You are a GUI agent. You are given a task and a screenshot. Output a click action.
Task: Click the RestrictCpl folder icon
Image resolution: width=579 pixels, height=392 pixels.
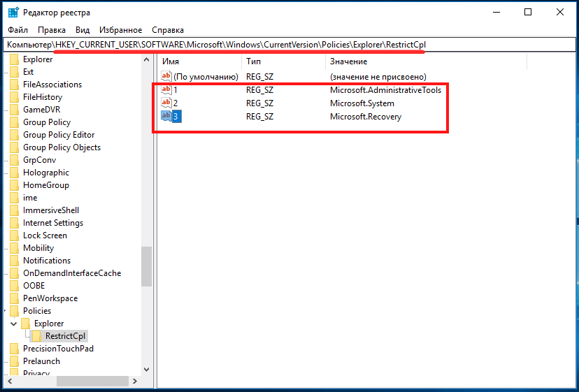tap(36, 336)
